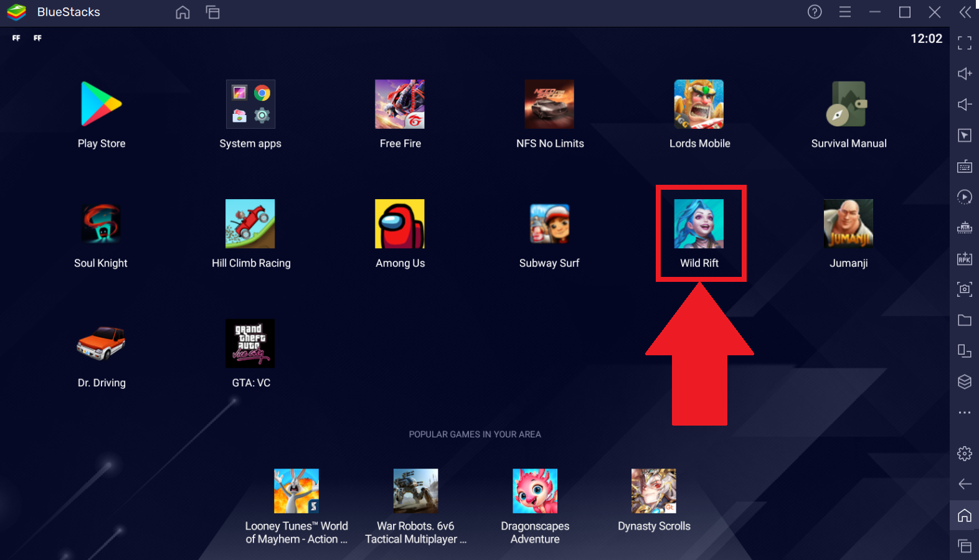
Task: Rotate screen using sidebar icon
Action: [965, 351]
